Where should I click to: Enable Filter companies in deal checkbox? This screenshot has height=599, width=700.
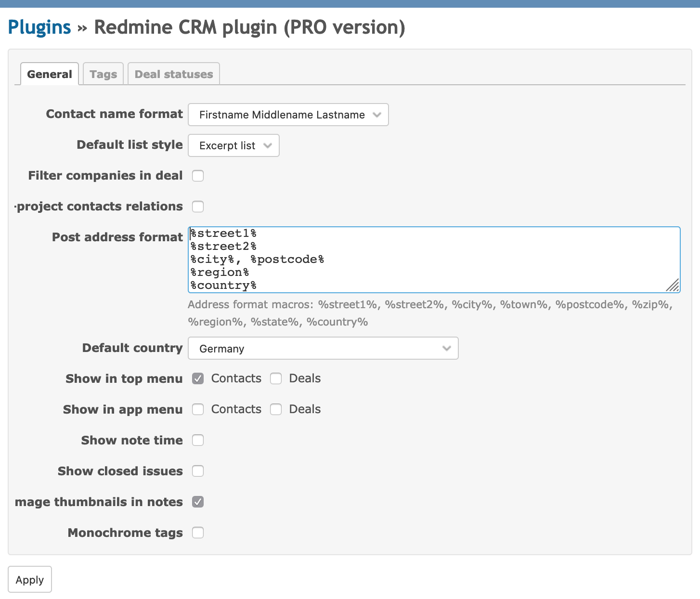pos(198,176)
